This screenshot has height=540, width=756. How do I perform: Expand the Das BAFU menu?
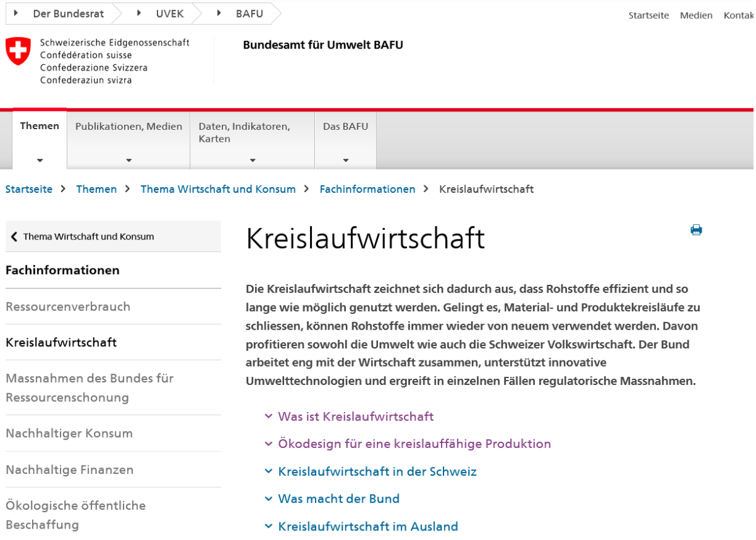[x=345, y=139]
